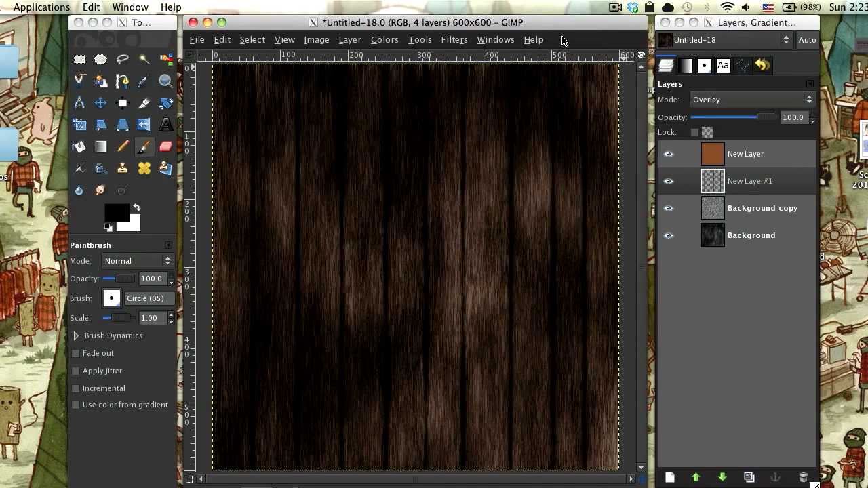Open the Filters menu
868x488 pixels.
pos(454,39)
